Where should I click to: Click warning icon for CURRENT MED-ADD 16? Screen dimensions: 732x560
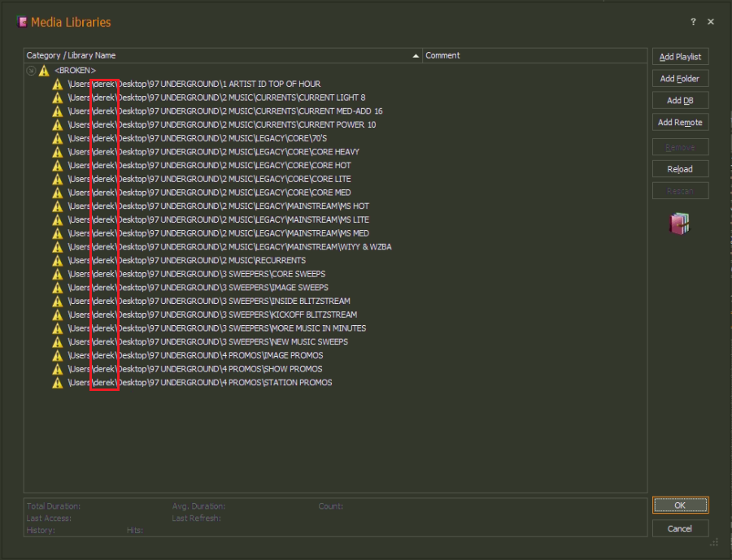(x=58, y=111)
